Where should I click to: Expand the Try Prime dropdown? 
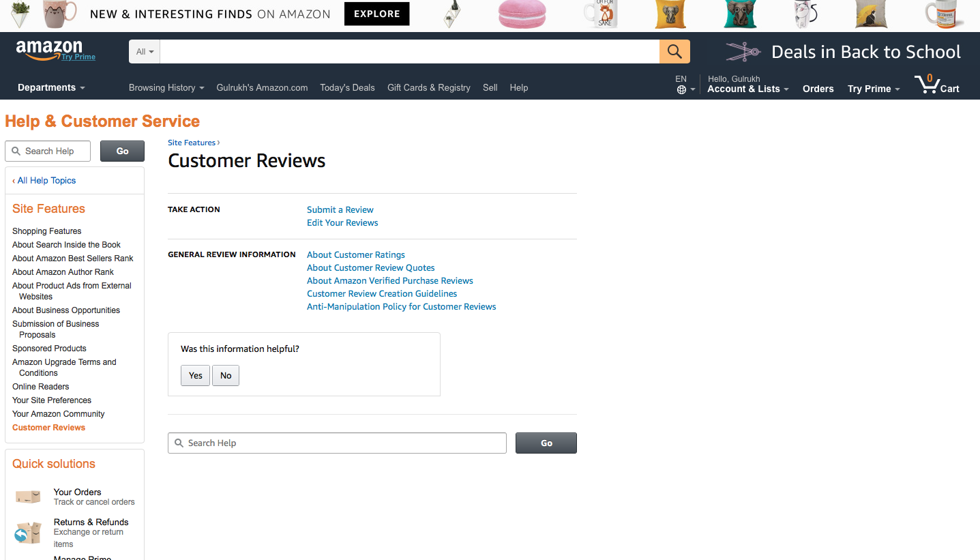874,89
